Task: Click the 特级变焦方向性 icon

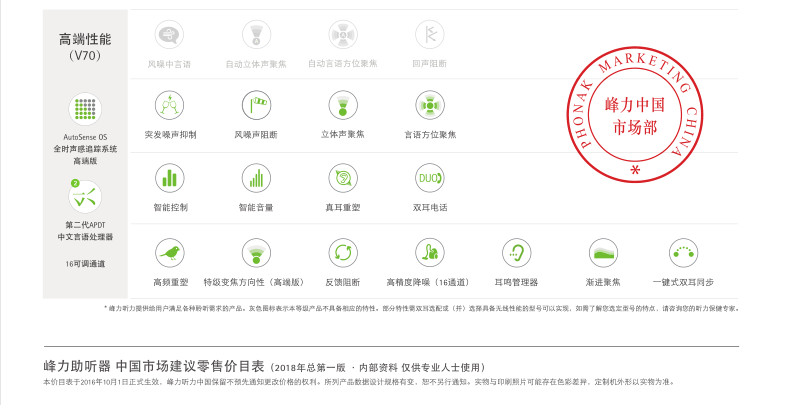Action: [x=256, y=252]
